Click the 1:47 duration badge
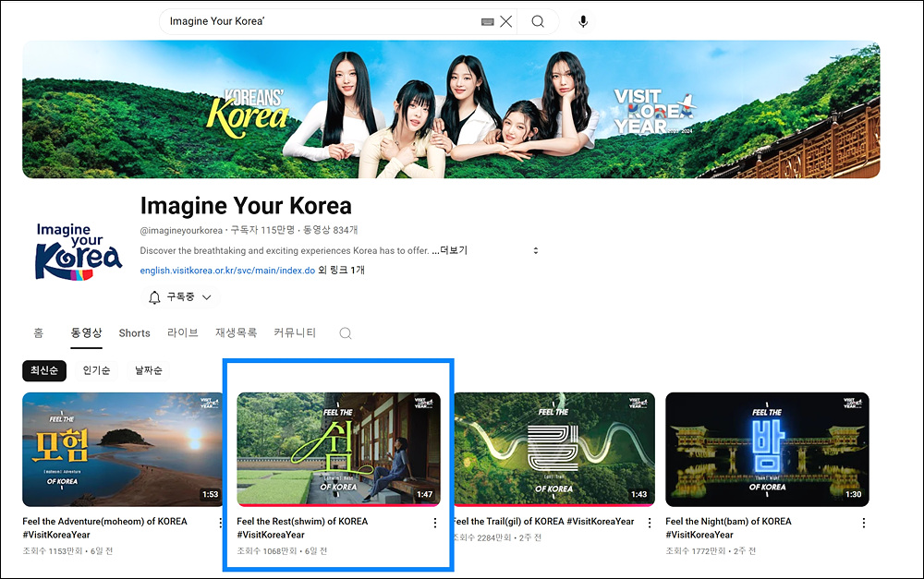The image size is (924, 579). click(424, 495)
